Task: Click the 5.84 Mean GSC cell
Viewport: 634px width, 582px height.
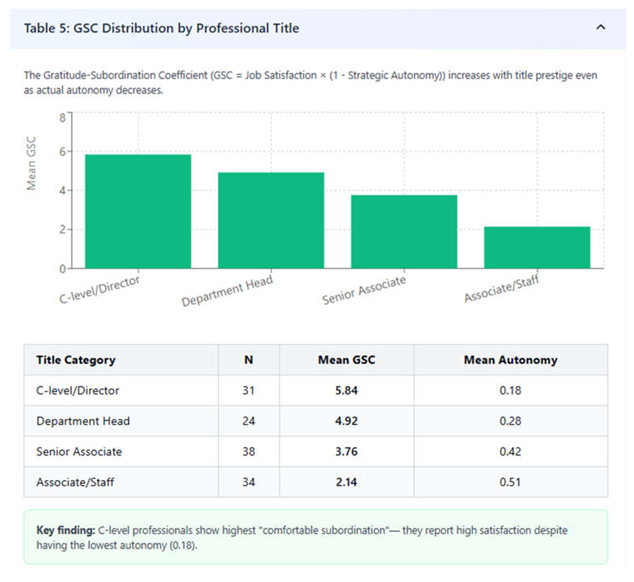Action: click(x=347, y=390)
